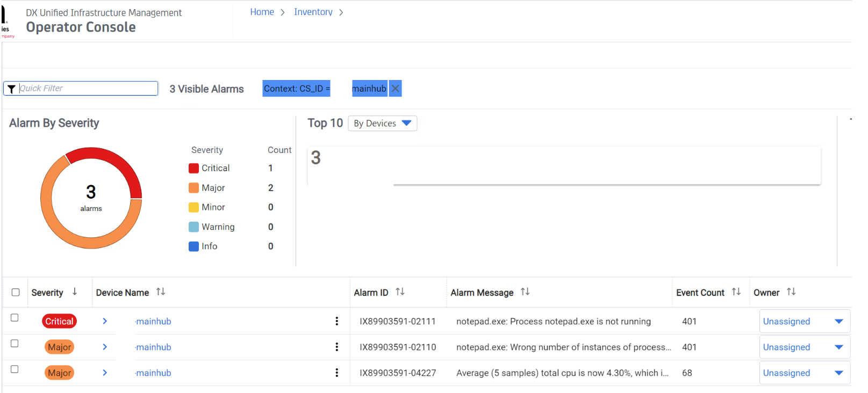The width and height of the screenshot is (868, 393).
Task: Click the funnel filter icon
Action: (x=11, y=89)
